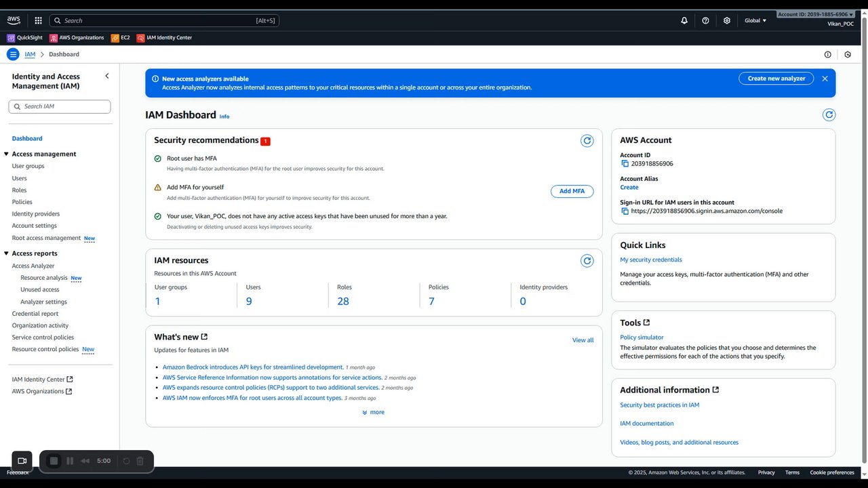Open Root access management
This screenshot has width=868, height=488.
pyautogui.click(x=46, y=238)
